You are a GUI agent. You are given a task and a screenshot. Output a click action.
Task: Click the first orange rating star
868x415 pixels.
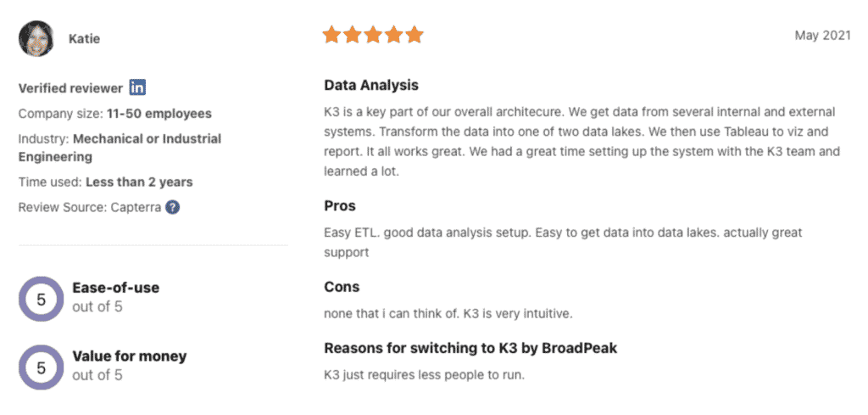[x=332, y=35]
